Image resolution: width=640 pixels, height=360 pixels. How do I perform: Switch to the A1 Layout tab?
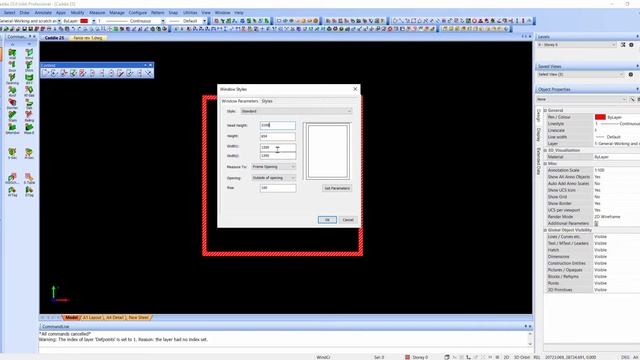click(x=92, y=318)
